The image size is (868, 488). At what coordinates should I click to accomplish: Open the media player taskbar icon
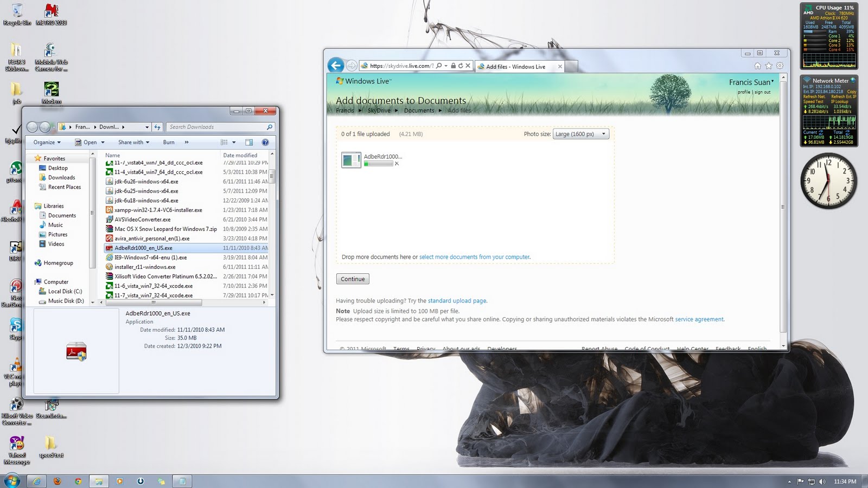pos(119,481)
